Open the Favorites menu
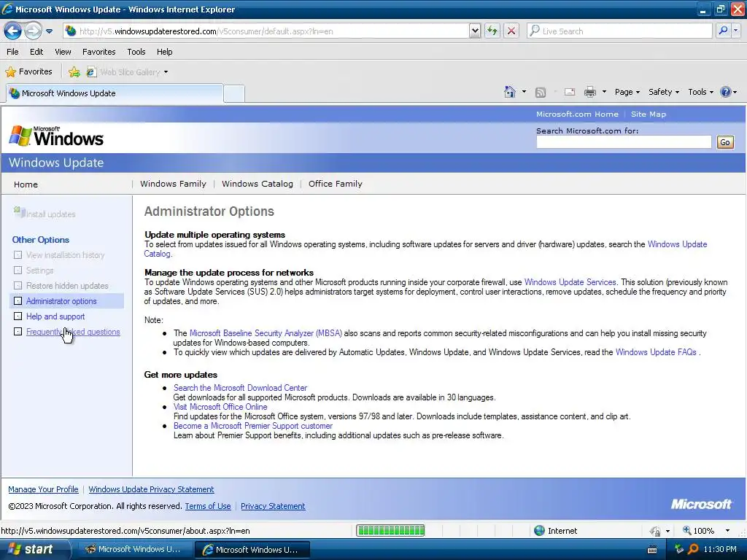The height and width of the screenshot is (560, 747). coord(98,52)
